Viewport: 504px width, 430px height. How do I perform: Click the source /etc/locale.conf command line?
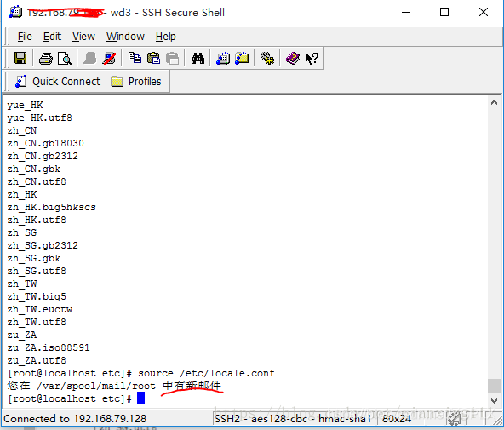[x=141, y=373]
